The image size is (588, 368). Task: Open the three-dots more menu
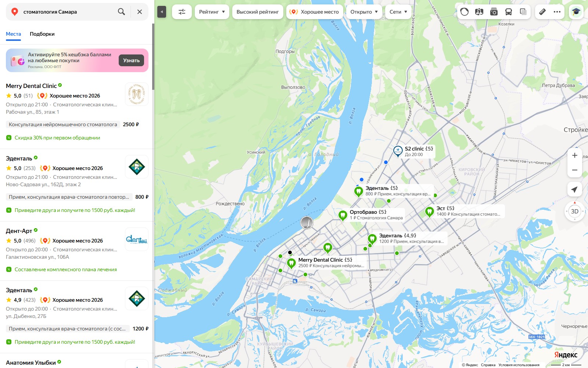[x=557, y=12]
